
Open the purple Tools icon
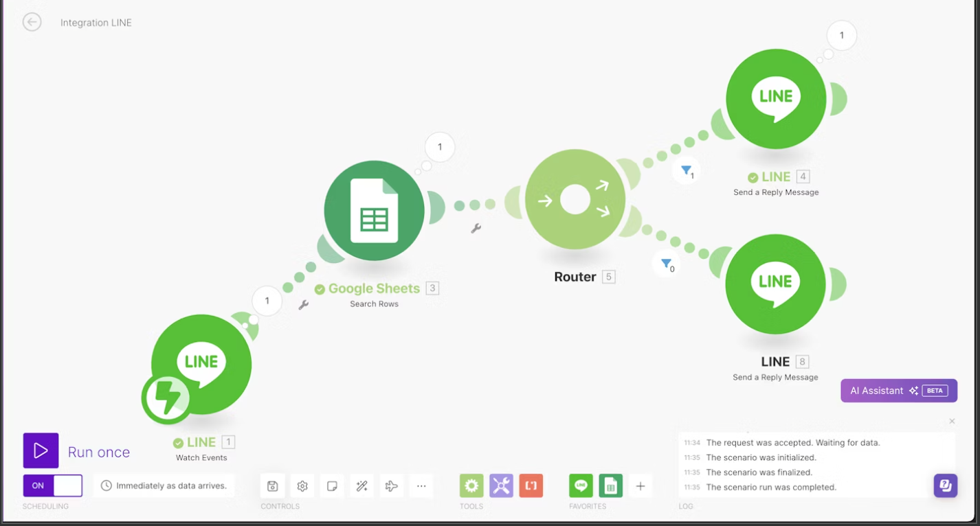[501, 486]
